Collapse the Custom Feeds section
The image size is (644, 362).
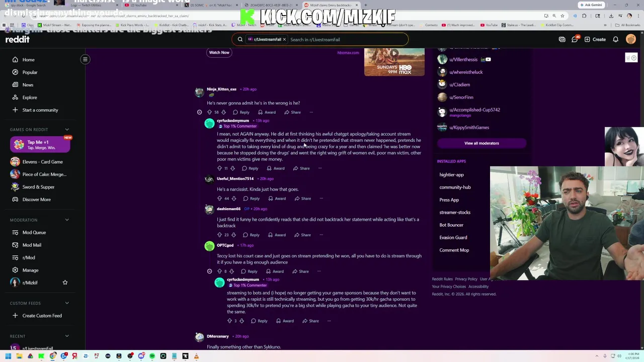point(66,303)
